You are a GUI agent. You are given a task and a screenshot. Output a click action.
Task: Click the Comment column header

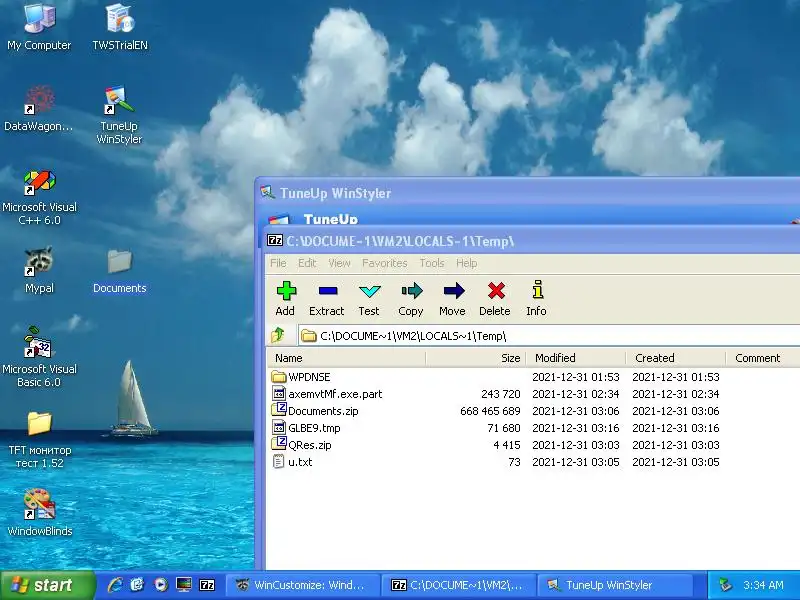pos(762,358)
